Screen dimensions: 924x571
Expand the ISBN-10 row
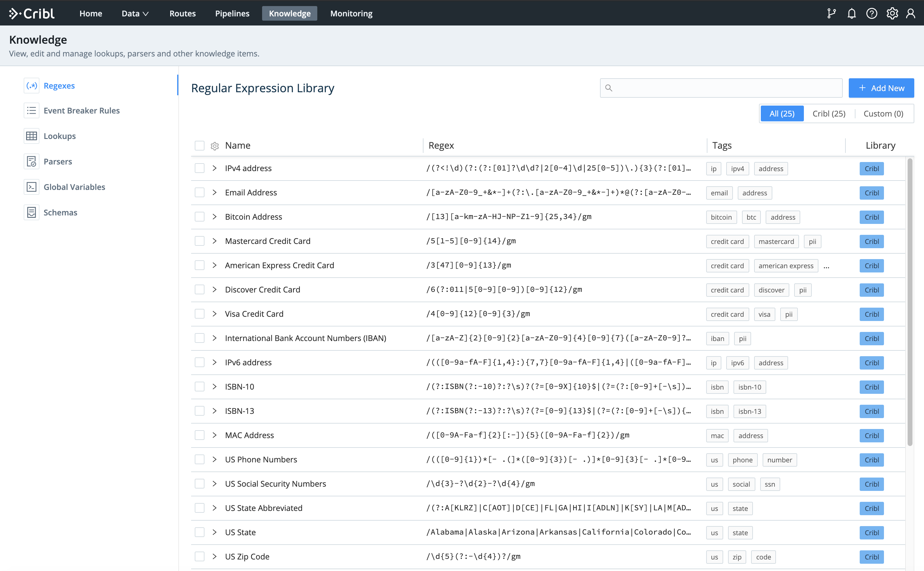(x=214, y=387)
